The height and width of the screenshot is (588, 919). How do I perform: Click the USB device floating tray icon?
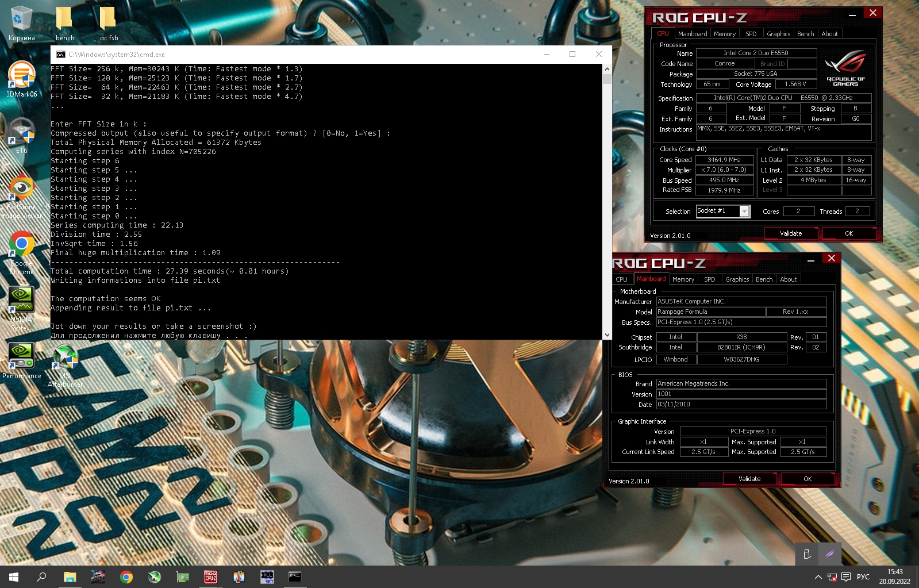pyautogui.click(x=807, y=554)
